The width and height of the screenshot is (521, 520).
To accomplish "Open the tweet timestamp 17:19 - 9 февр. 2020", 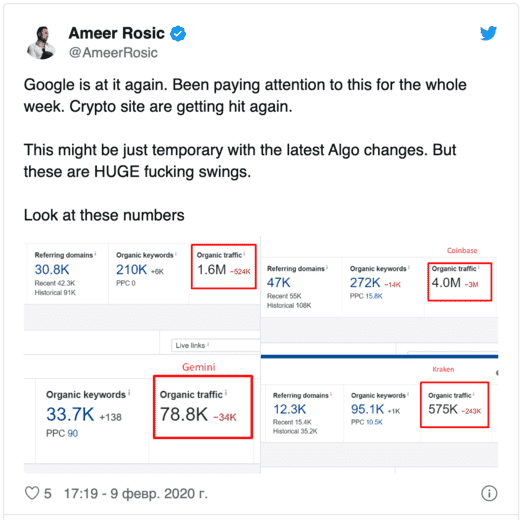I will [x=136, y=493].
